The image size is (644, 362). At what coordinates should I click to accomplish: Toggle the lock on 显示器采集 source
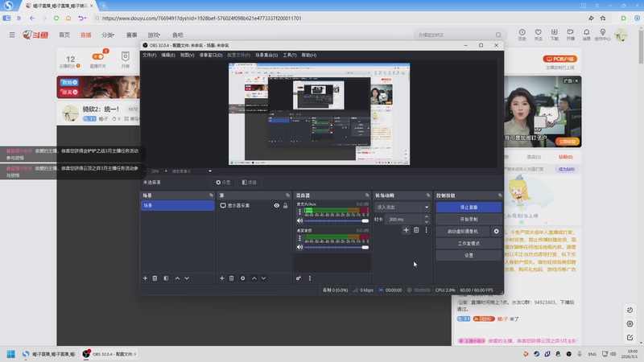click(x=285, y=206)
